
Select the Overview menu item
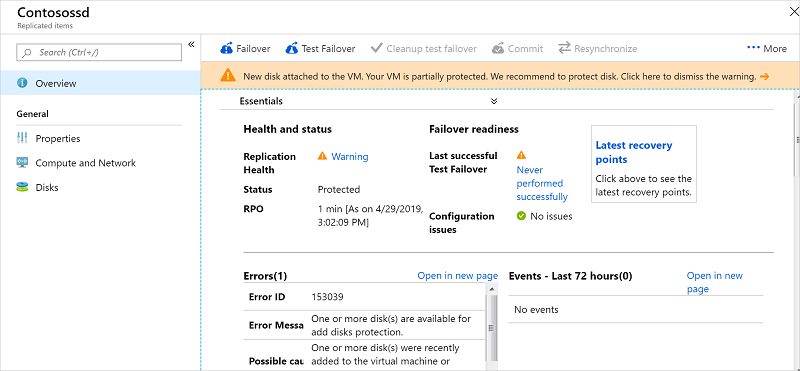tap(100, 83)
